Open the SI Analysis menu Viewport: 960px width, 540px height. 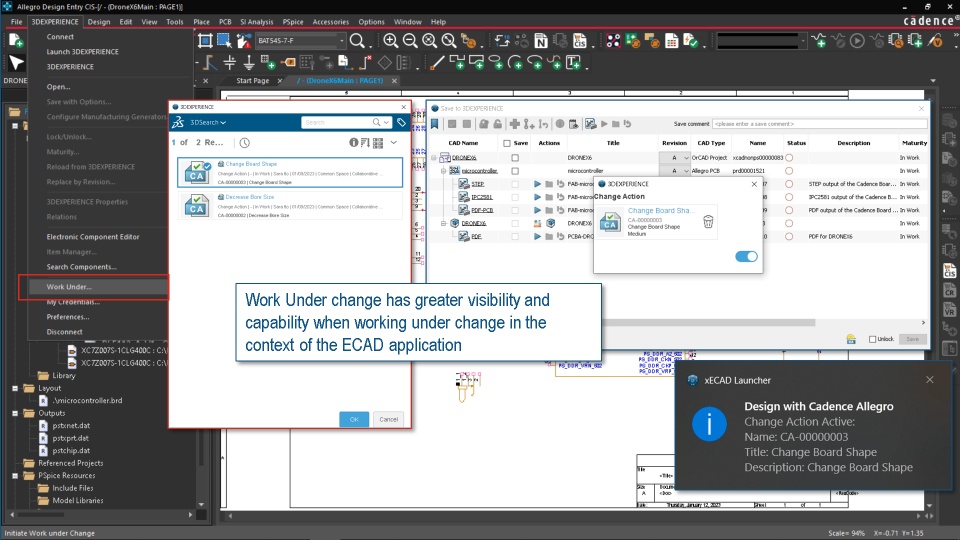click(x=257, y=21)
